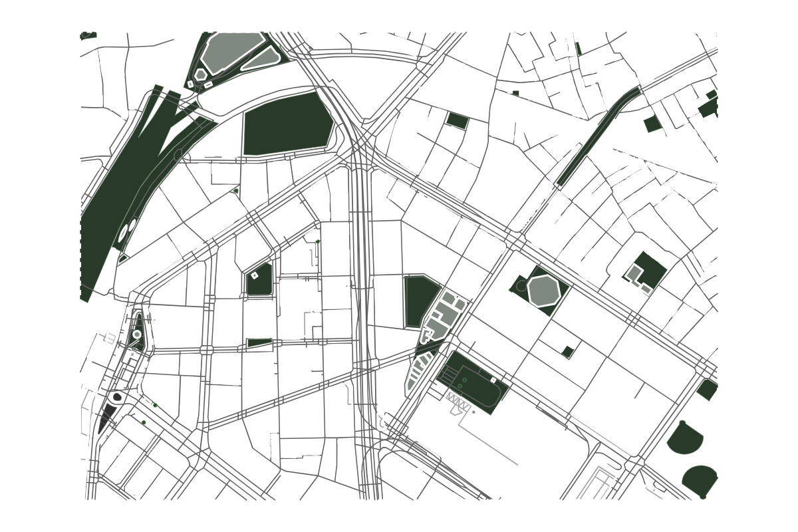Select the lower dark semicircular shape
798x532 pixels.
pyautogui.click(x=700, y=481)
